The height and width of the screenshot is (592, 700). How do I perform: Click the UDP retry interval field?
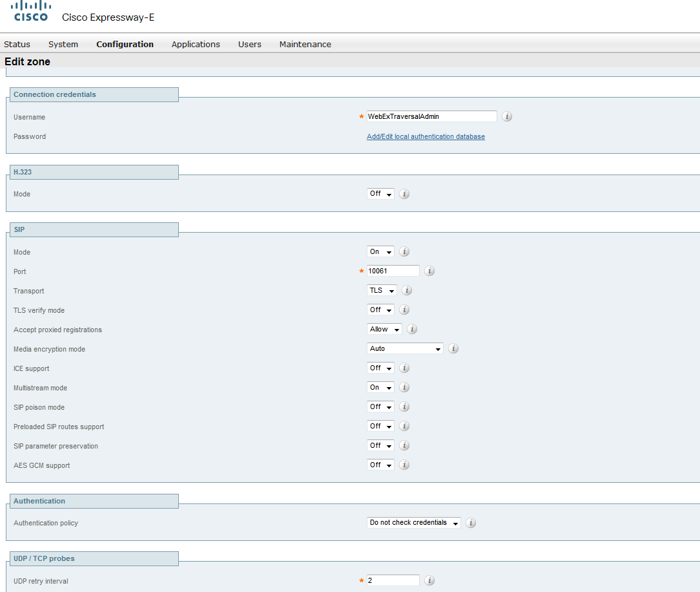[393, 580]
